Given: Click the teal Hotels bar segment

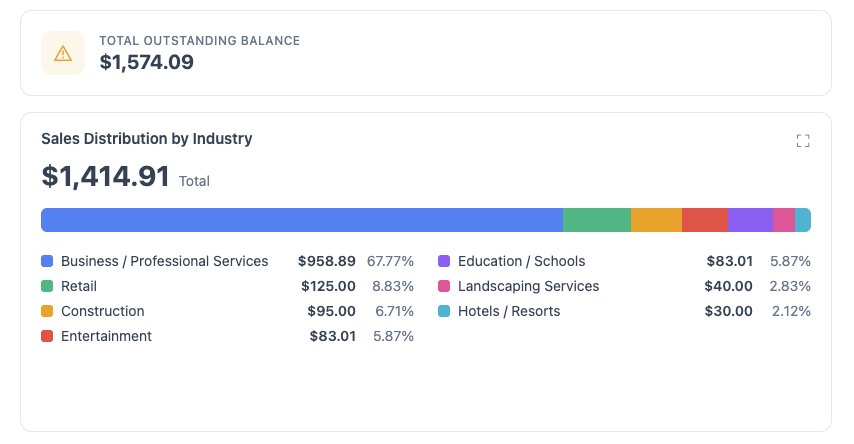Looking at the screenshot, I should pyautogui.click(x=803, y=220).
